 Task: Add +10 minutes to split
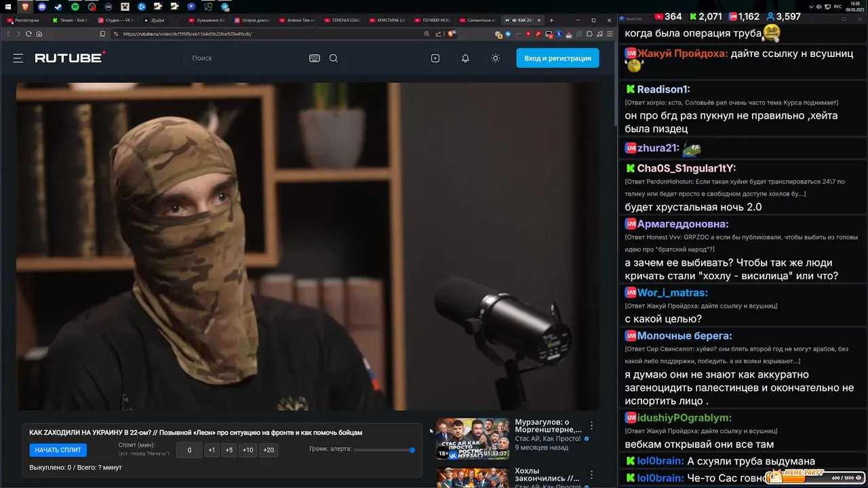point(248,450)
